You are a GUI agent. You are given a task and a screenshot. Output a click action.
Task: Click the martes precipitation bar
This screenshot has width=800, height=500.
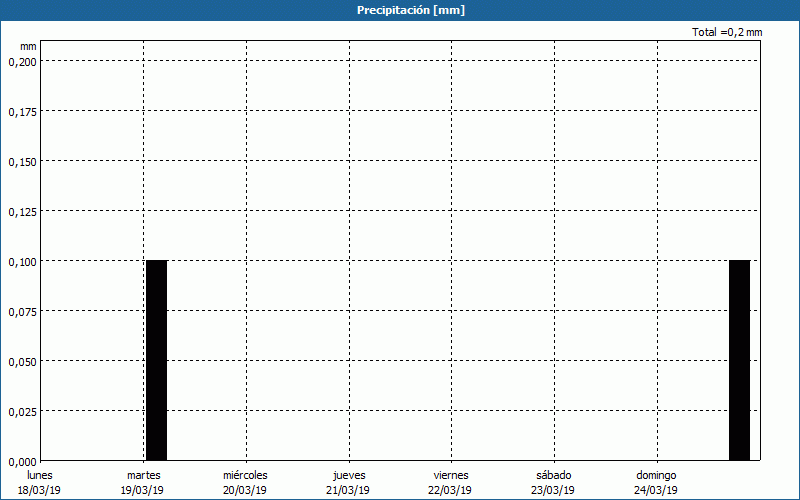tap(157, 360)
